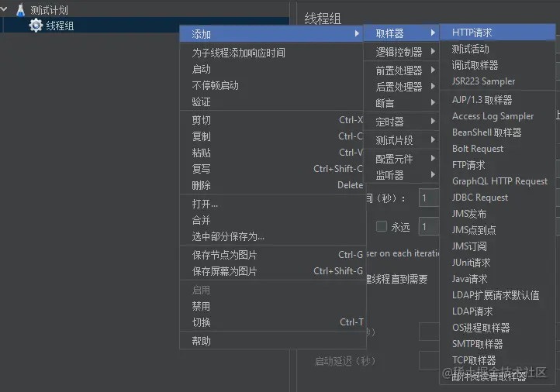Expand the 配置元件 submenu
The image size is (560, 392).
coord(402,159)
